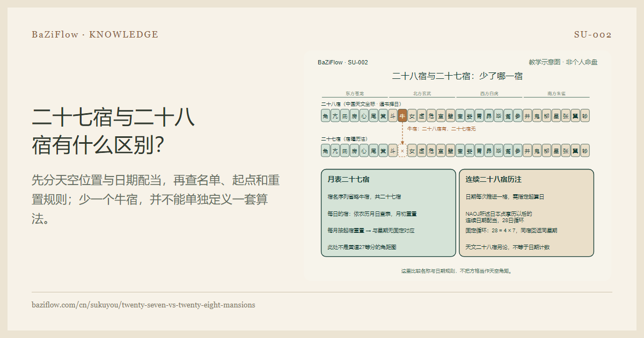Screen dimensions: 644x338
Task: Click the 鬼 cell in the 二十七宿 row
Action: 537,151
